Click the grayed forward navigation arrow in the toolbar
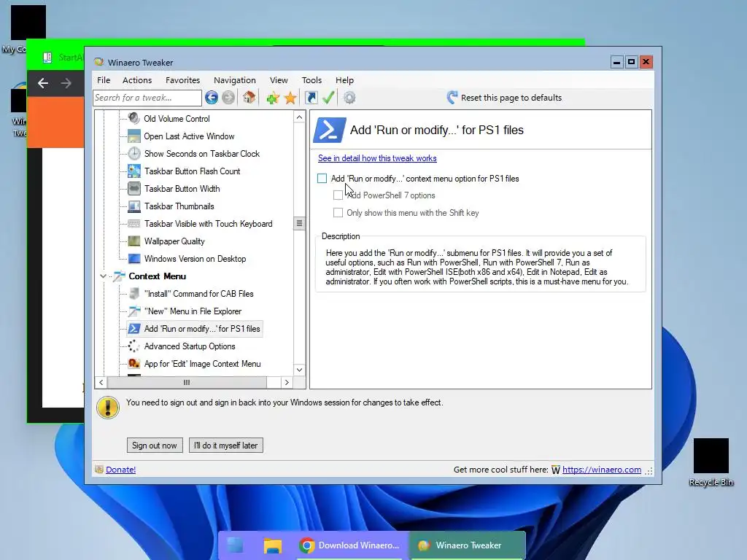The width and height of the screenshot is (747, 560). 228,98
